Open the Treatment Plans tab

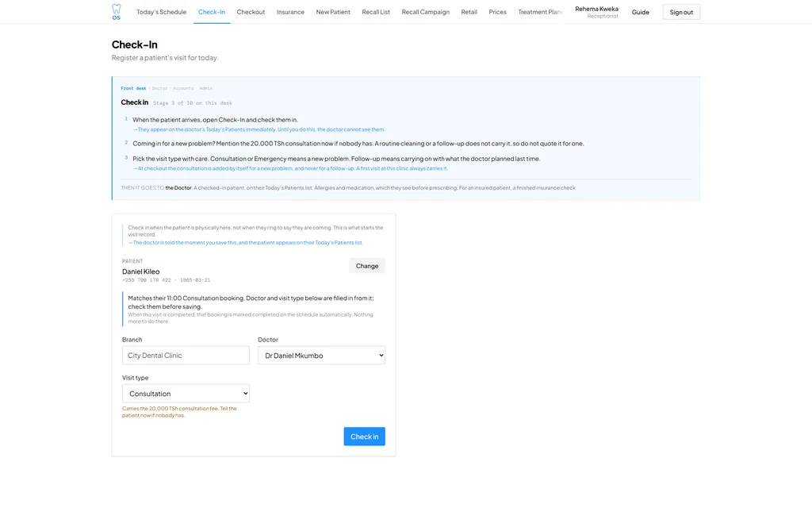[x=540, y=12]
